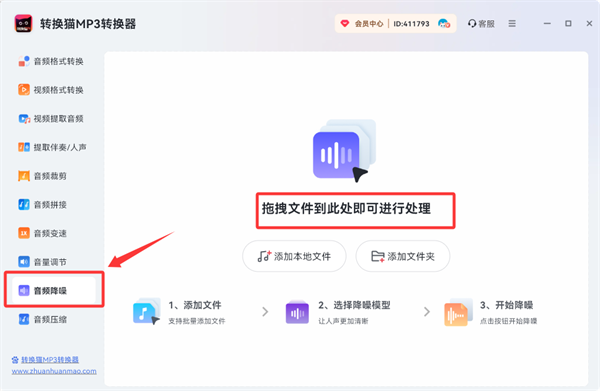Click the 音频变速 label

(50, 233)
